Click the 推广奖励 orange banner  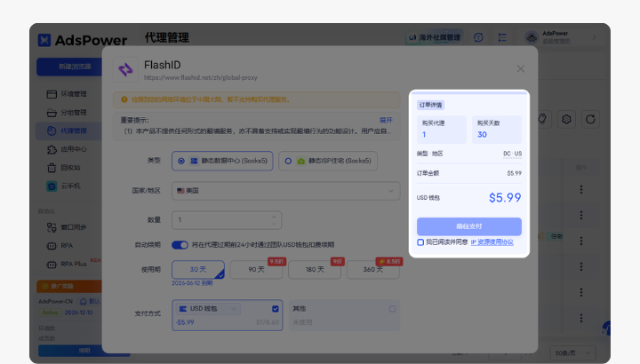pos(69,286)
